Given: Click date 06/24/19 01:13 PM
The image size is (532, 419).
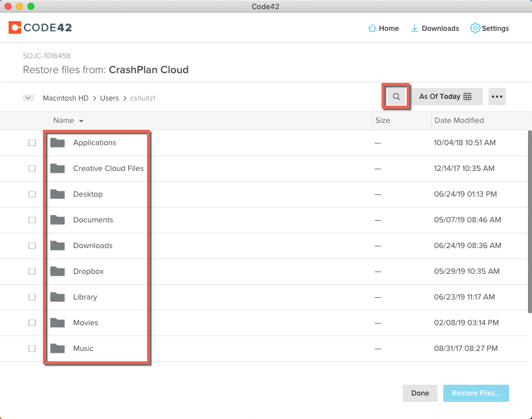Looking at the screenshot, I should tap(465, 194).
